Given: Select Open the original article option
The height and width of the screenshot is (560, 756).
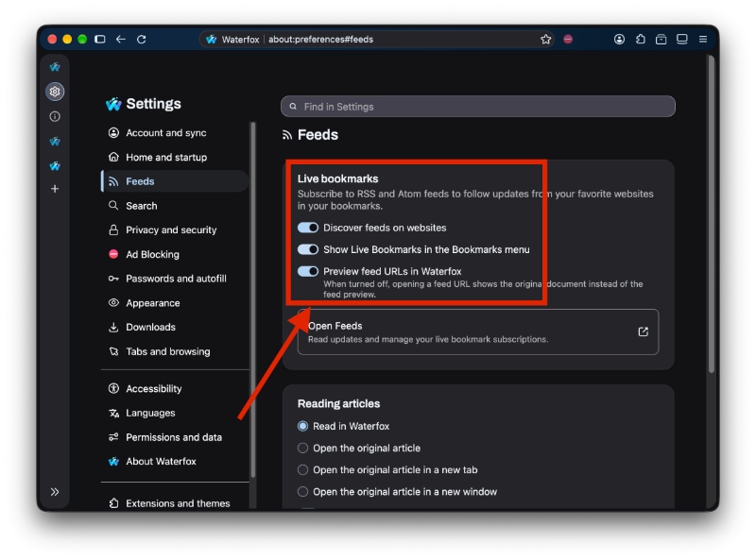Looking at the screenshot, I should (302, 448).
